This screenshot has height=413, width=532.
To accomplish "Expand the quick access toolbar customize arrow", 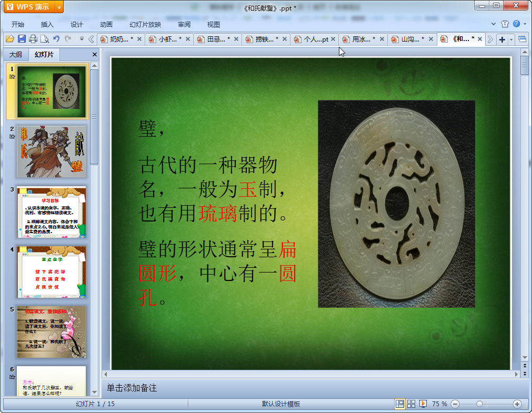I will point(82,39).
